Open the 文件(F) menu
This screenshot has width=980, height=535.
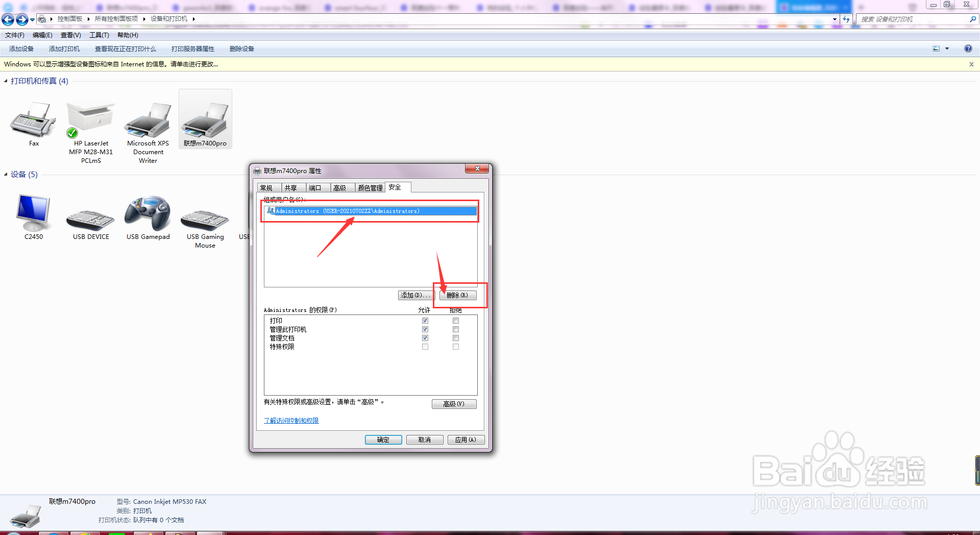(x=14, y=35)
